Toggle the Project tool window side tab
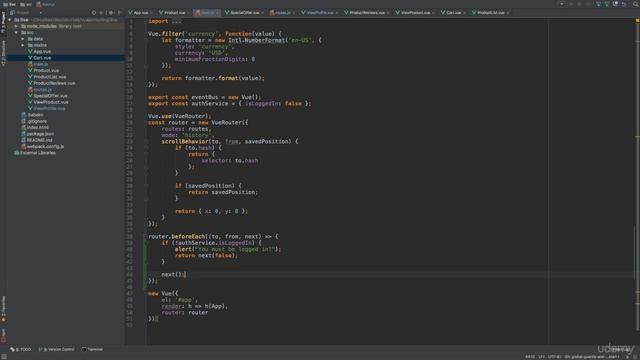 [3, 23]
